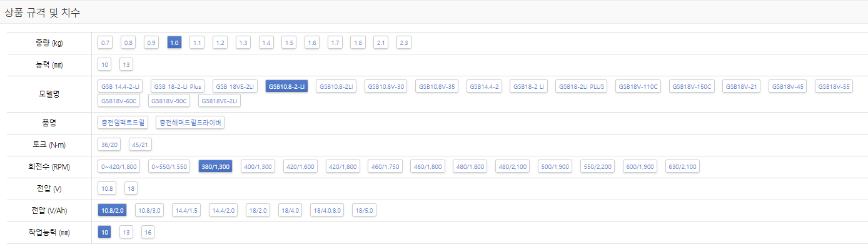Select product name 충전임팩트드릴

123,122
